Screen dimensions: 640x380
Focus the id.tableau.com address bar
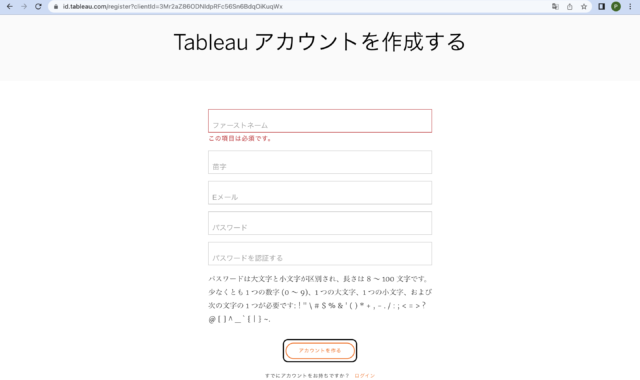pos(302,7)
